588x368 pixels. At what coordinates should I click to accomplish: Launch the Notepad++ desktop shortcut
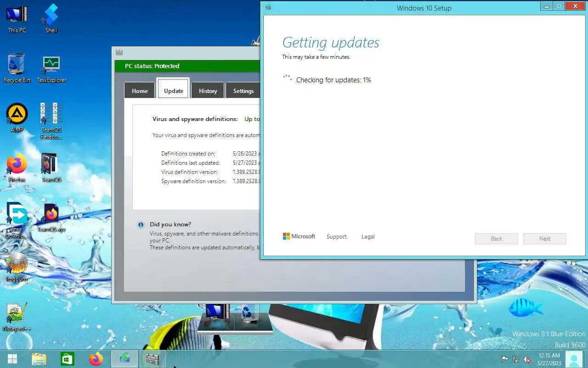click(x=17, y=316)
